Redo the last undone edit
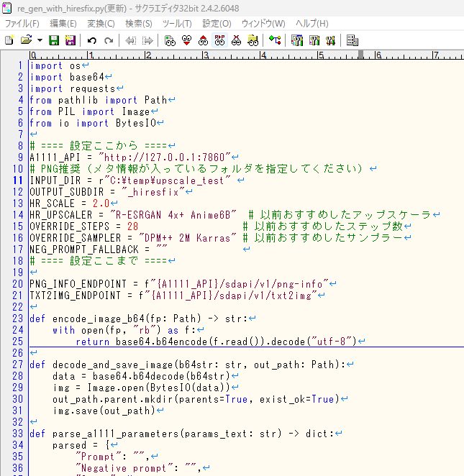This screenshot has width=464, height=476. tap(109, 40)
